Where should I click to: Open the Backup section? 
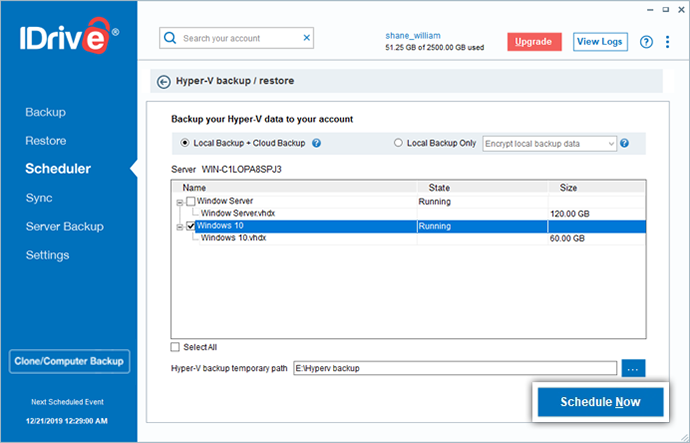click(x=45, y=112)
